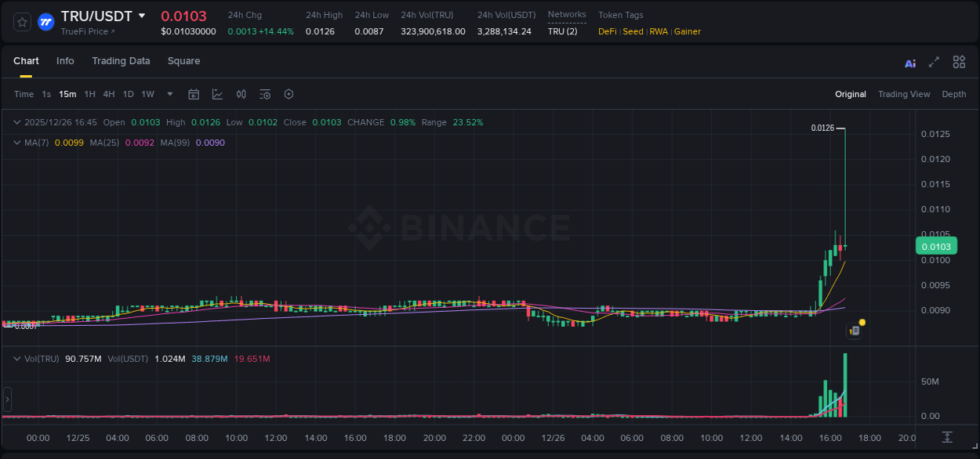Viewport: 980px width, 459px height.
Task: Open the date range calendar icon
Action: [x=194, y=94]
